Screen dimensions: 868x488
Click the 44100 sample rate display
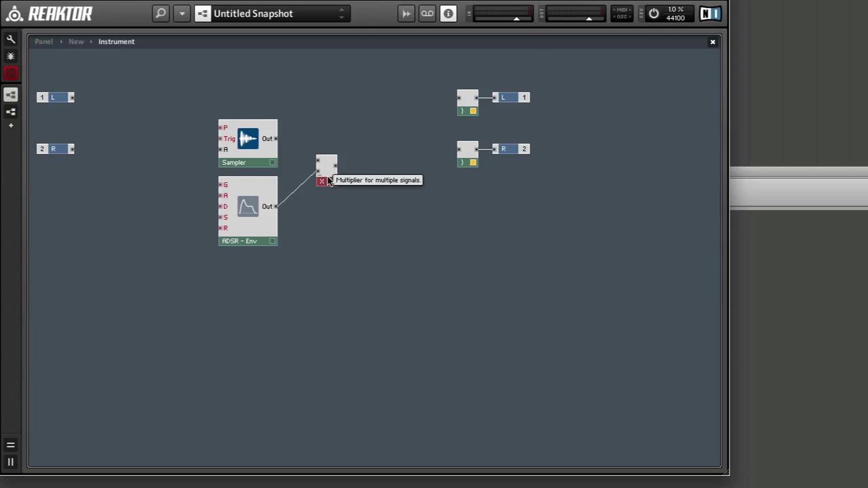click(x=676, y=18)
